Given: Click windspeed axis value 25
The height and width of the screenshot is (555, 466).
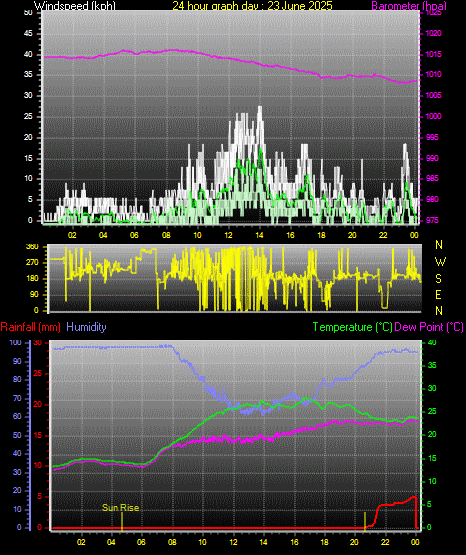Looking at the screenshot, I should (28, 116).
